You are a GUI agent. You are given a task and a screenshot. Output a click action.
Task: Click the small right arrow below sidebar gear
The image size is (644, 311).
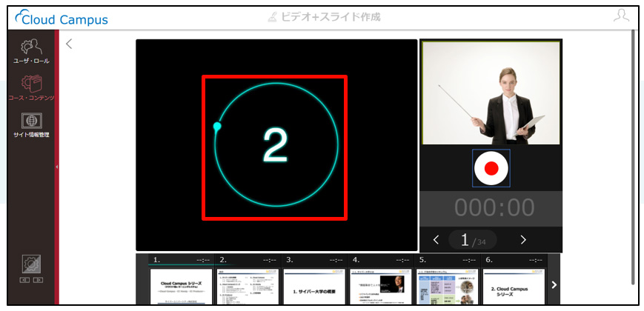coord(38,280)
